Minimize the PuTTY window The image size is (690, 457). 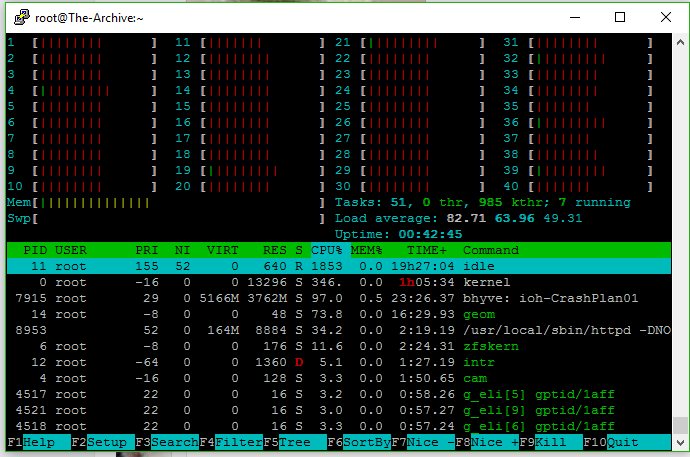click(x=575, y=18)
